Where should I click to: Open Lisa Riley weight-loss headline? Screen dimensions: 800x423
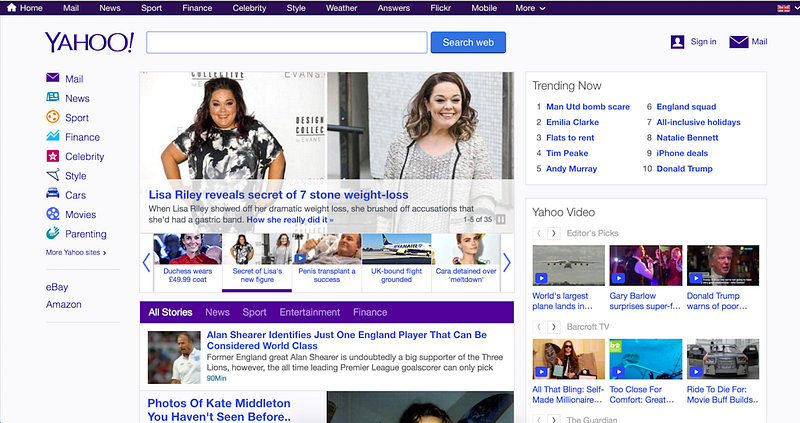click(x=279, y=195)
